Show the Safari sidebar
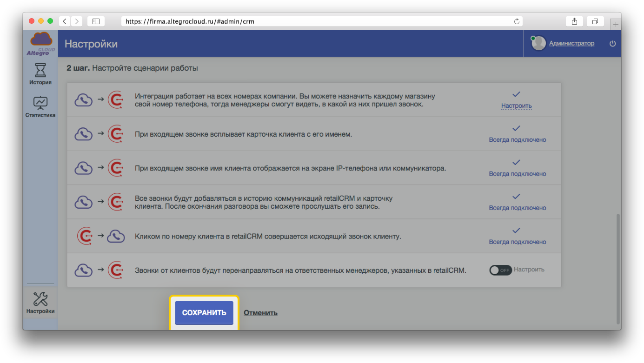644x363 pixels. [x=96, y=21]
